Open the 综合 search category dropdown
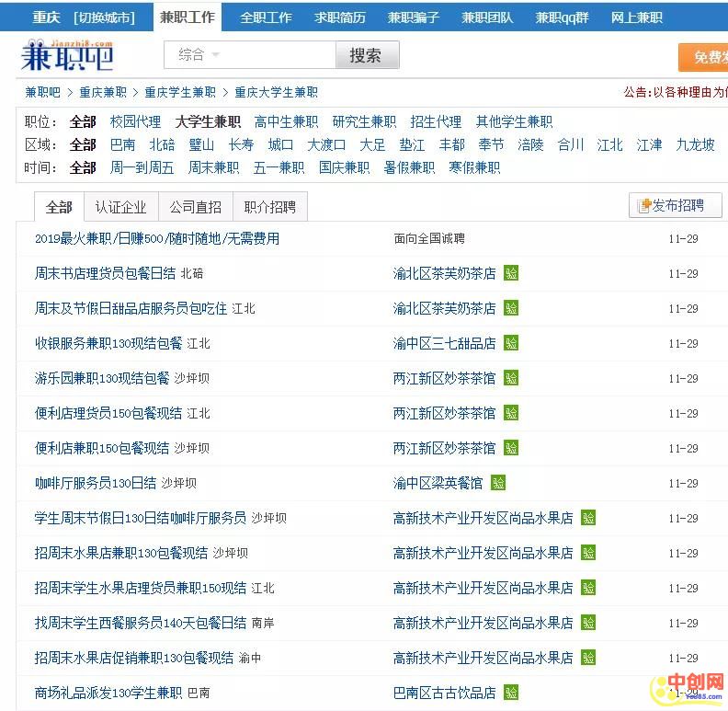 (199, 55)
